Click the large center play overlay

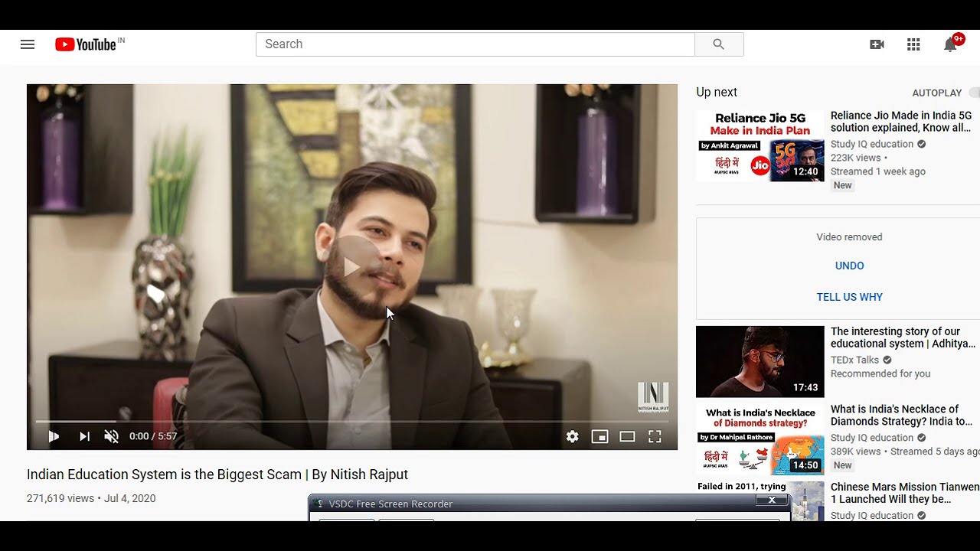click(x=351, y=266)
